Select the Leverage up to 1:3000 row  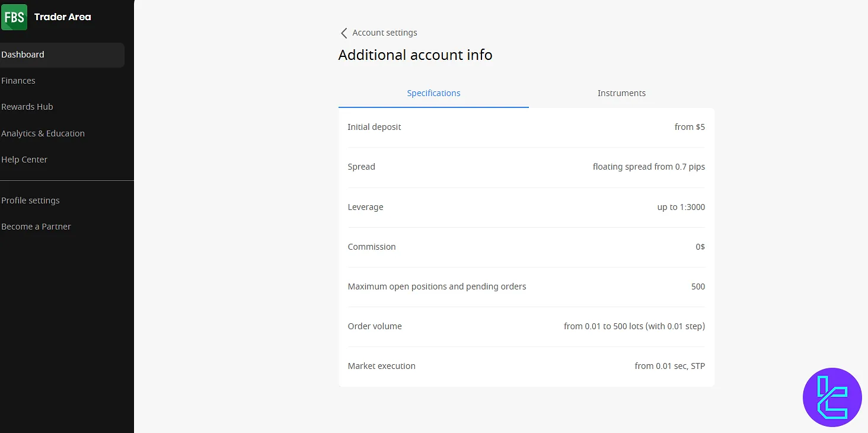pos(526,207)
